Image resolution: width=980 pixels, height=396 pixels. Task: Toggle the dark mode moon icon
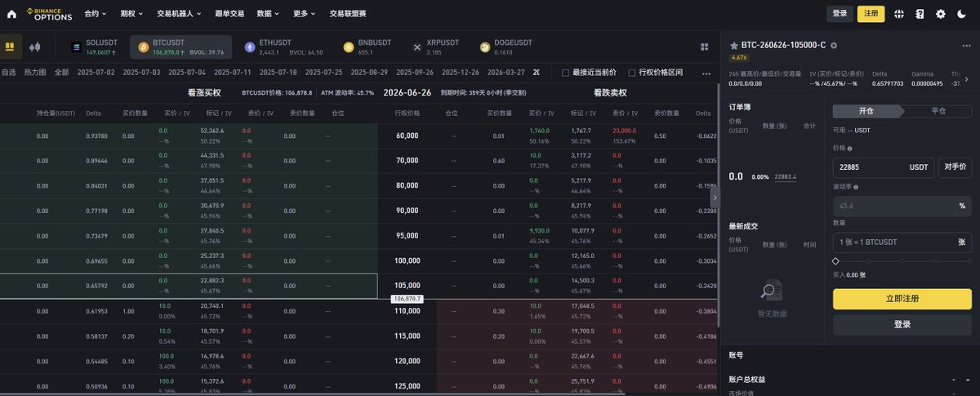[x=961, y=14]
